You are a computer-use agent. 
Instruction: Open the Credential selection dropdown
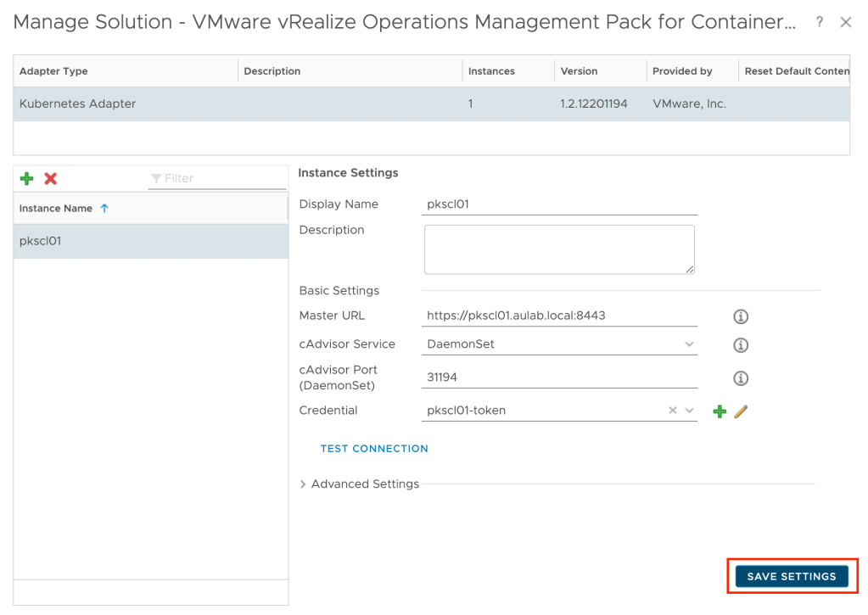coord(688,411)
